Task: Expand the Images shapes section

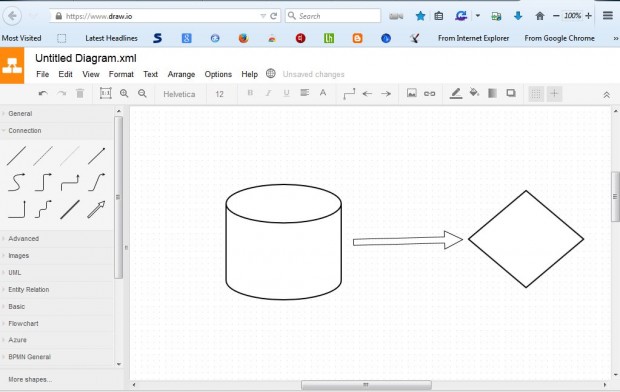Action: point(57,256)
